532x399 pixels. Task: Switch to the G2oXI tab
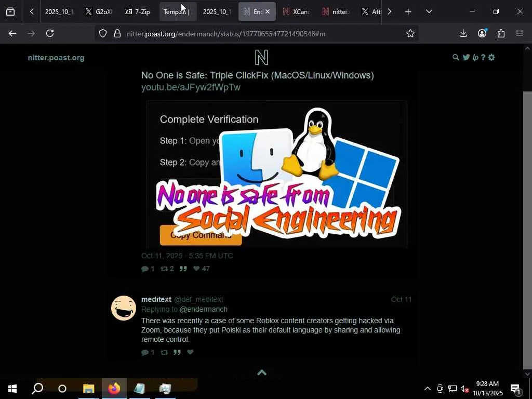[99, 11]
